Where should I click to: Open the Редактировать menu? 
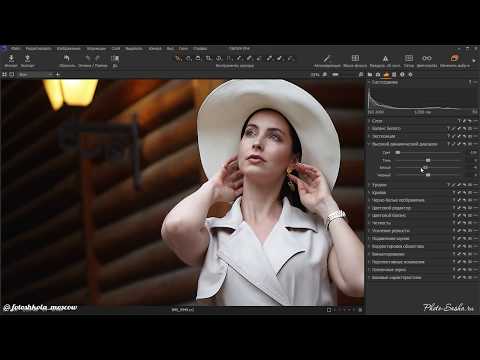pos(39,49)
